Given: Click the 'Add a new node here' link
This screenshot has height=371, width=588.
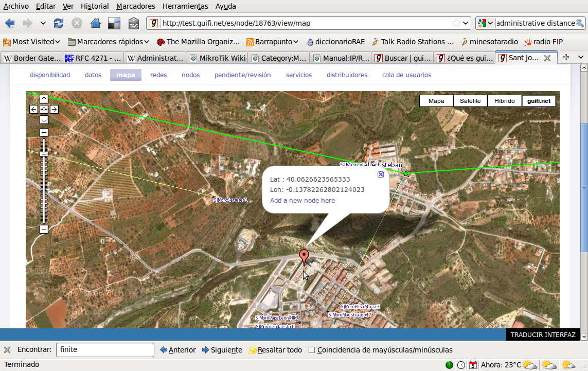Looking at the screenshot, I should [x=302, y=201].
